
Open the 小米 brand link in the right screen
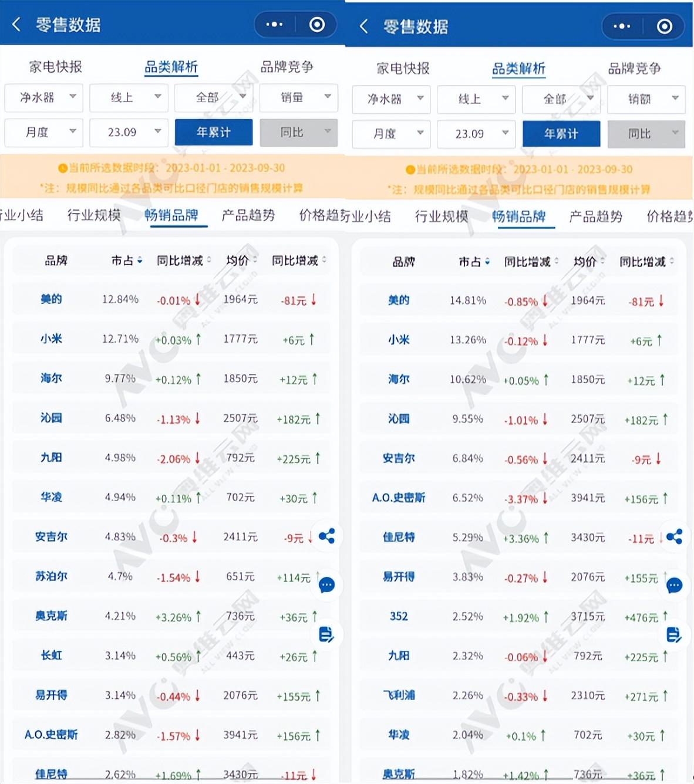pyautogui.click(x=399, y=340)
